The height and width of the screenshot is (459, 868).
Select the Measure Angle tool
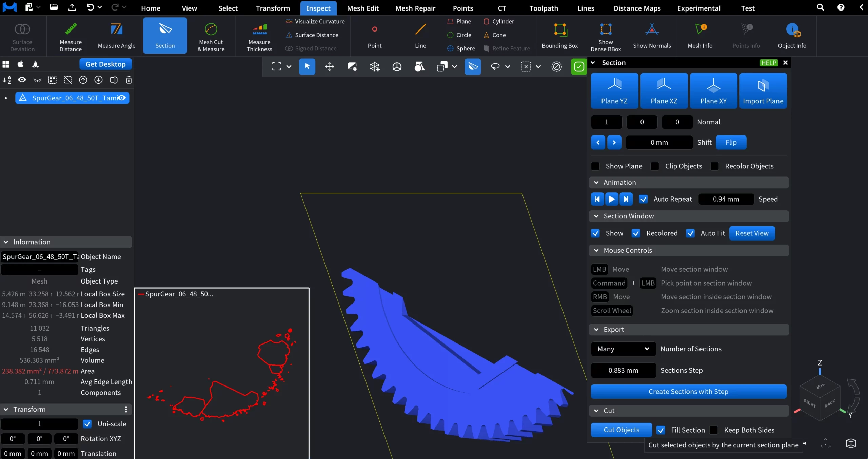[117, 36]
